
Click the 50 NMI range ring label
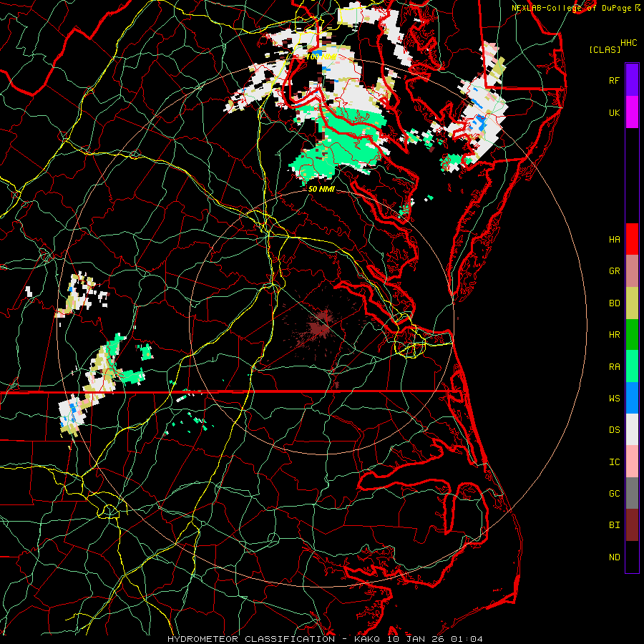pyautogui.click(x=321, y=189)
